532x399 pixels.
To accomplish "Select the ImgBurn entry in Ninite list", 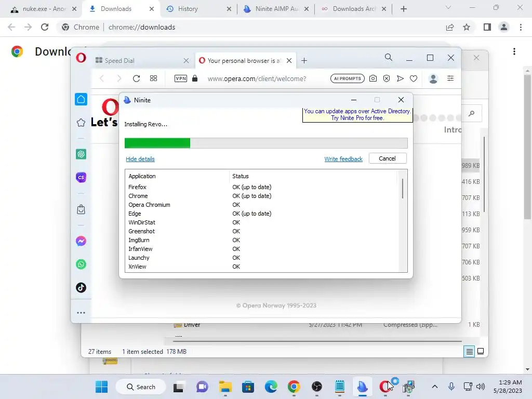I will [261, 240].
